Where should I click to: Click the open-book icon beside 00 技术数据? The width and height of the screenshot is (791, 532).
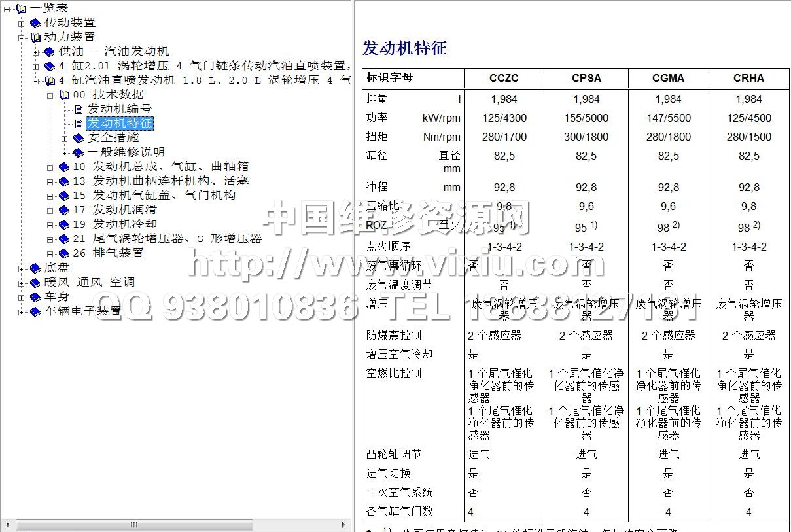(x=64, y=95)
